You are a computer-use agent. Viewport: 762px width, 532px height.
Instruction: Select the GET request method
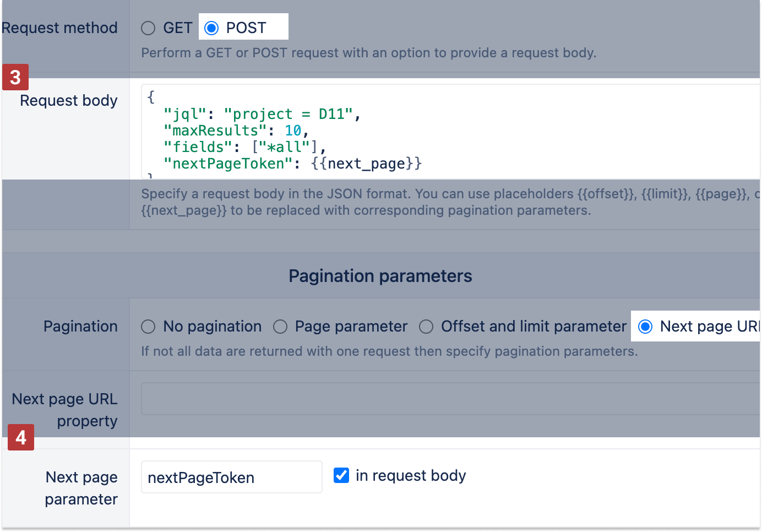tap(148, 28)
